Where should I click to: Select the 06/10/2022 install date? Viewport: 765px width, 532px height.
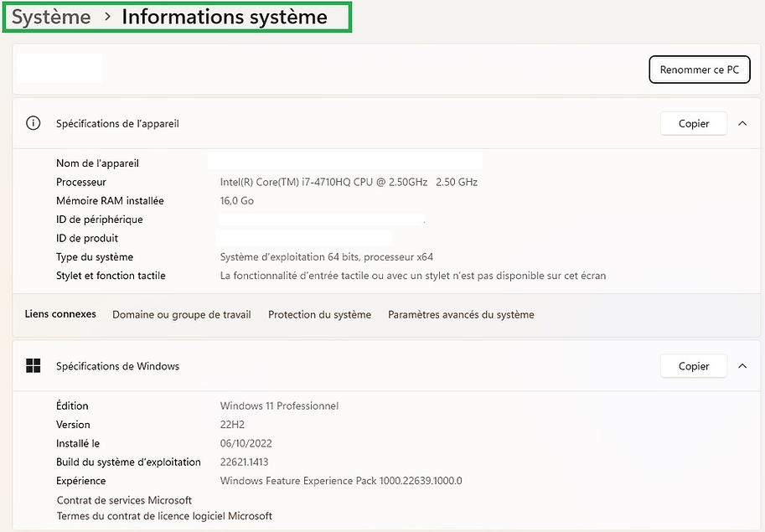[246, 443]
